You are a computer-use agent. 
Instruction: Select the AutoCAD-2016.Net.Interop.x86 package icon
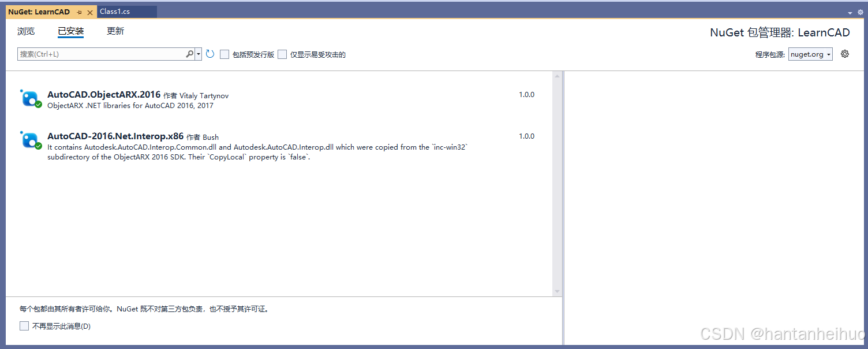pos(31,140)
